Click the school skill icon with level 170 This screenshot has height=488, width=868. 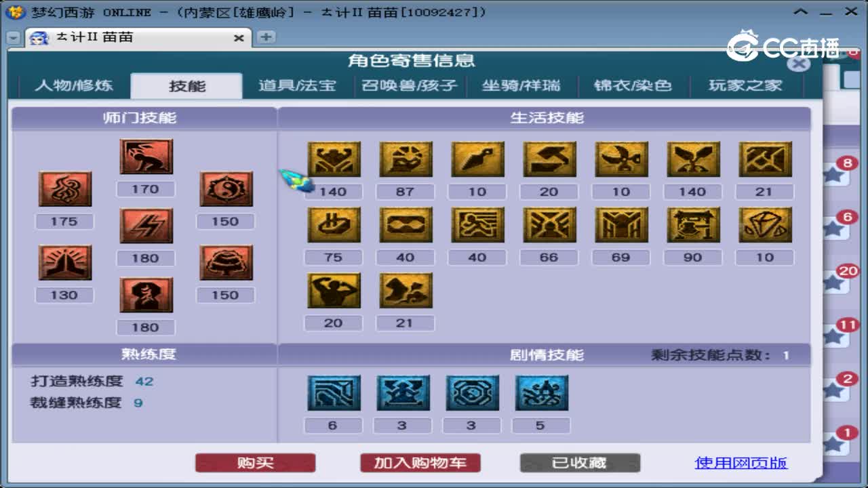[x=146, y=157]
